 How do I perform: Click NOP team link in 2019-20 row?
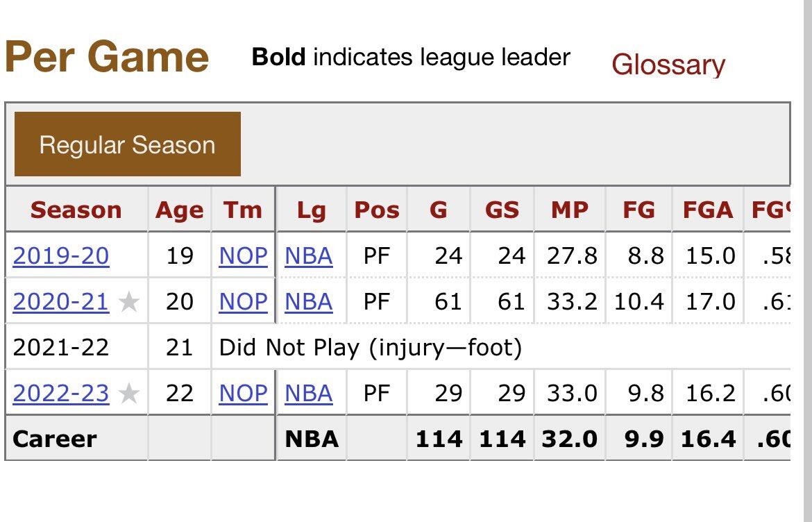click(243, 256)
